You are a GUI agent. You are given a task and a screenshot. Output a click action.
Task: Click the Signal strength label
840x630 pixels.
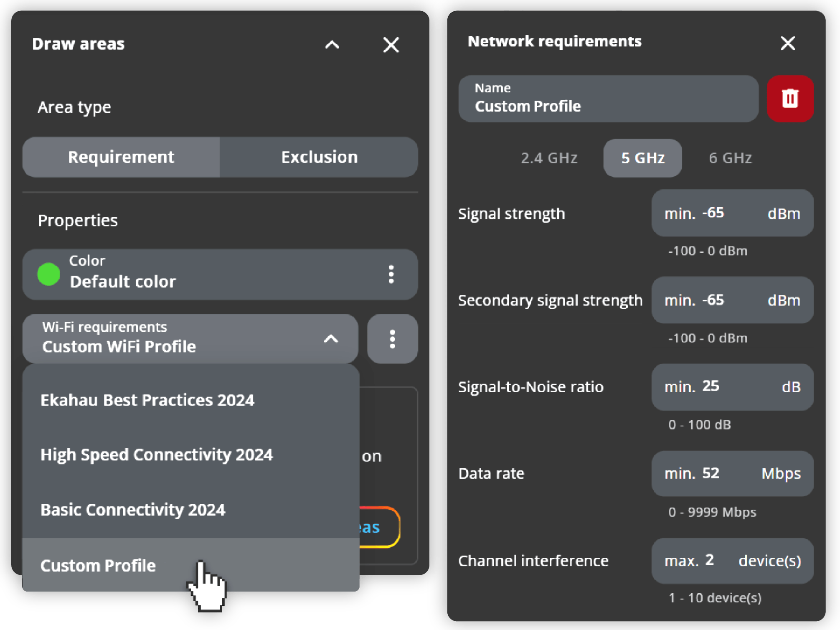click(511, 214)
